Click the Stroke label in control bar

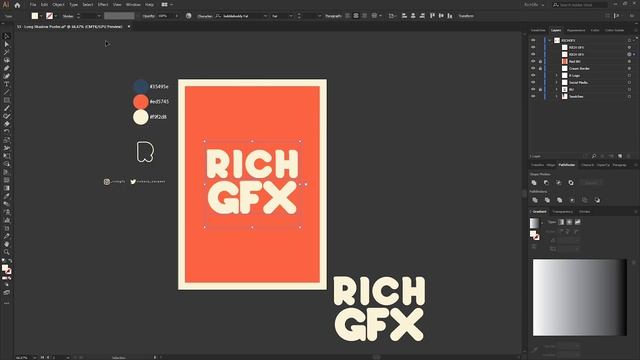click(x=68, y=16)
